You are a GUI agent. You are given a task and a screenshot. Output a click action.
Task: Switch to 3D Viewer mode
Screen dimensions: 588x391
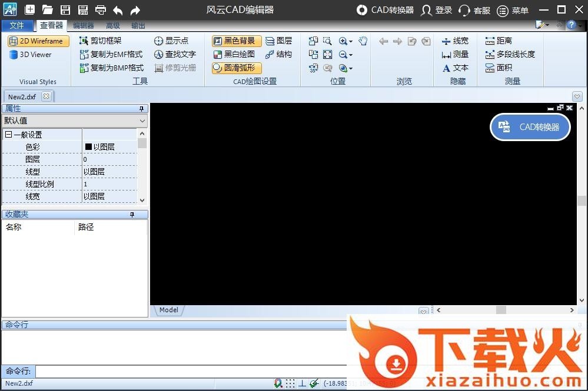(31, 55)
